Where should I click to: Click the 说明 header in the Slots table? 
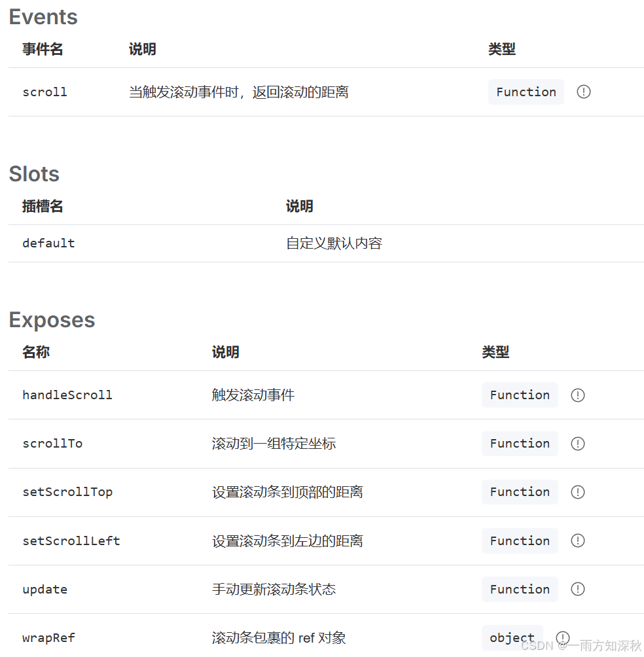(x=299, y=207)
